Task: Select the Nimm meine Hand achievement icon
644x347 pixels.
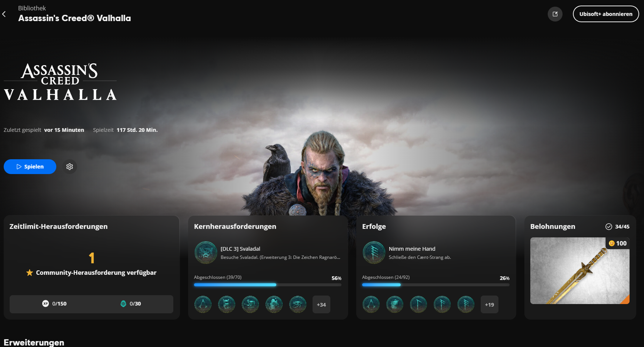Action: point(374,253)
